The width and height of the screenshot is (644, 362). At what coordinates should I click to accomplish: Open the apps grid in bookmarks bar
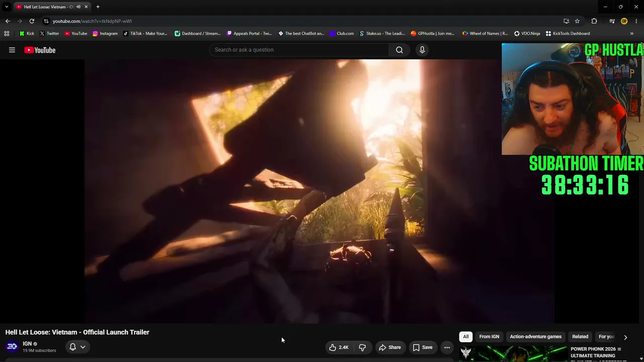pyautogui.click(x=7, y=34)
